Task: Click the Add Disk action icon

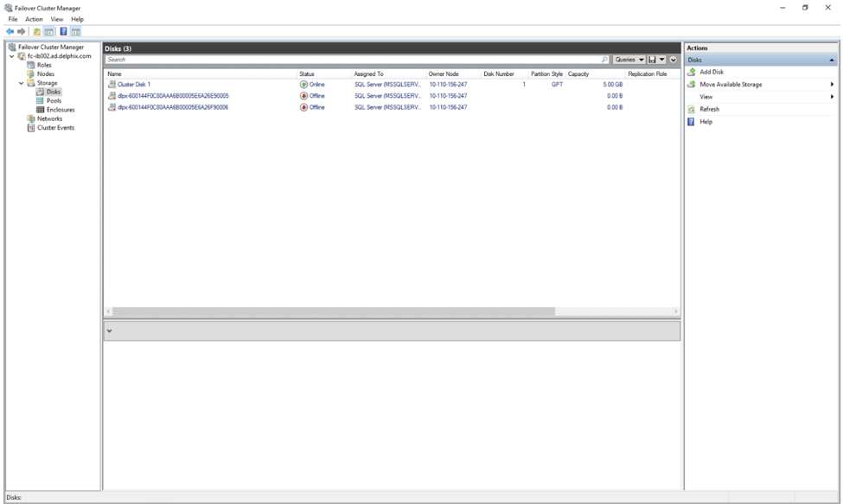Action: [691, 72]
